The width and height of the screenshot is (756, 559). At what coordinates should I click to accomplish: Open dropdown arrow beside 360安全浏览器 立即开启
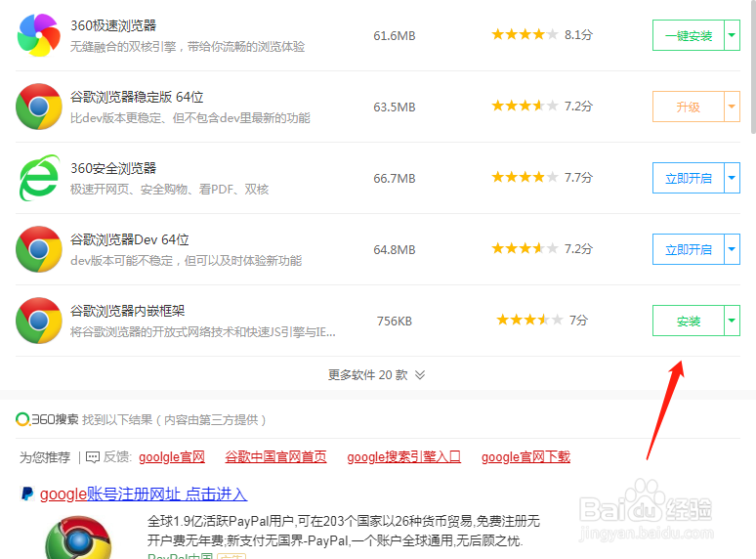coord(732,178)
